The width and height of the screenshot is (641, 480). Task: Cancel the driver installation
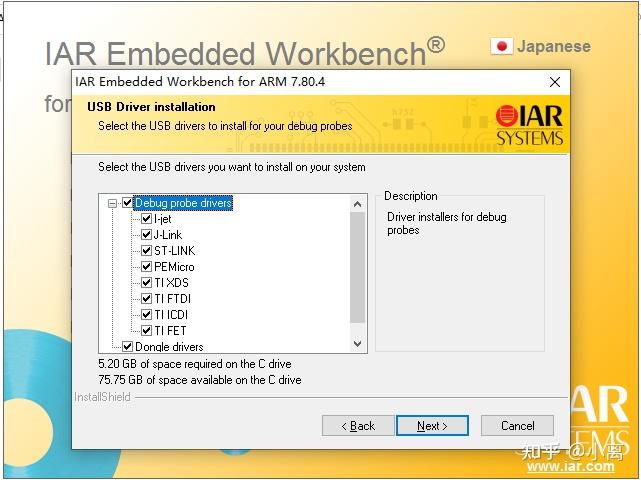coord(517,426)
